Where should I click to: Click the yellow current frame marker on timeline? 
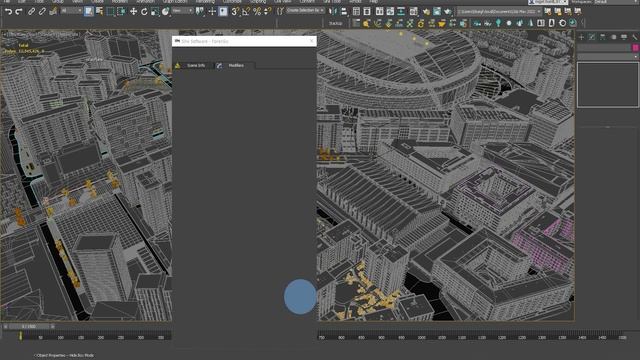20,336
